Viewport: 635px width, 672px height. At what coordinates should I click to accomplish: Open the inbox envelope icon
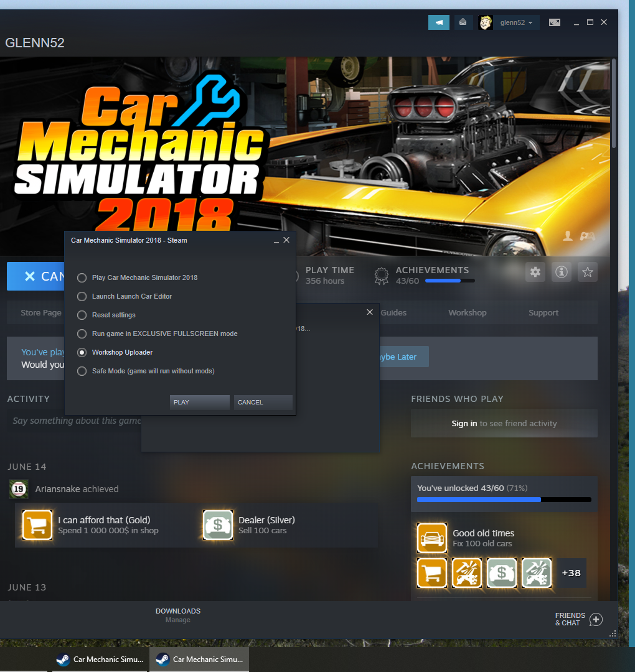click(463, 22)
